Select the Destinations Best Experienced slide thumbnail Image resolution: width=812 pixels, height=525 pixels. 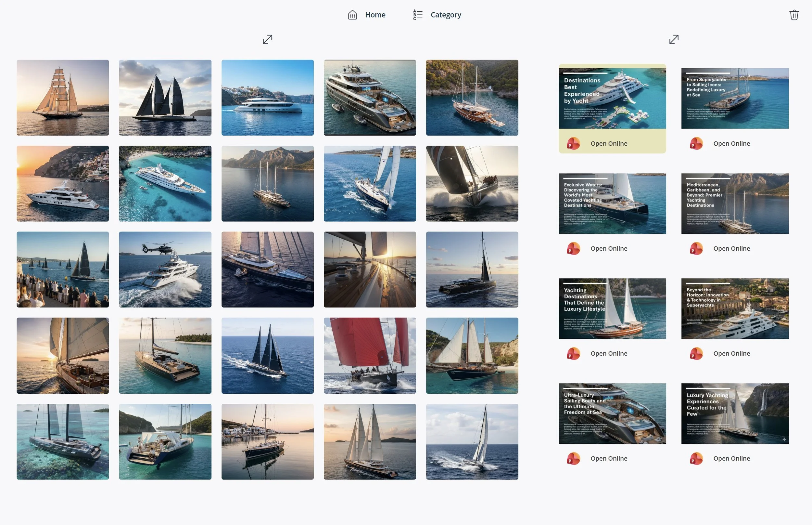(x=612, y=98)
